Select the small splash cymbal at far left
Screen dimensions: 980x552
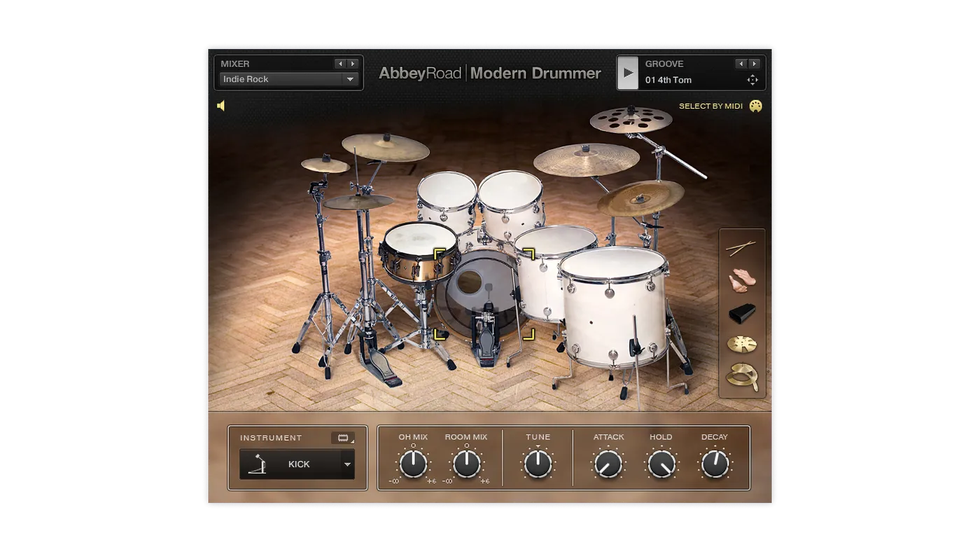click(325, 165)
